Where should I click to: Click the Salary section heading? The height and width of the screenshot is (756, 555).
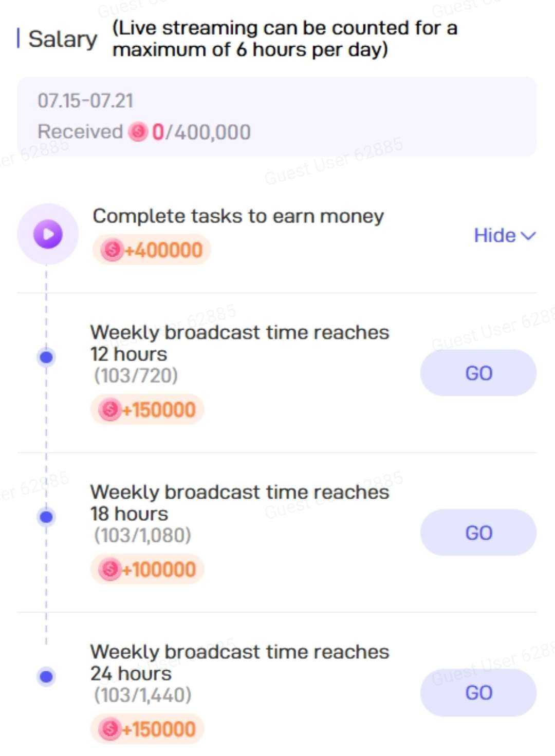click(x=62, y=39)
